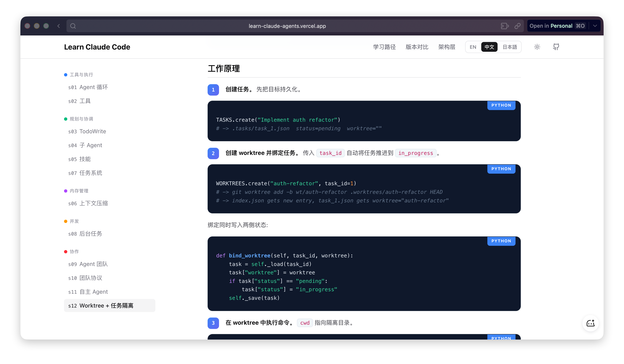Open the floating AI chat assistant icon

click(x=590, y=323)
